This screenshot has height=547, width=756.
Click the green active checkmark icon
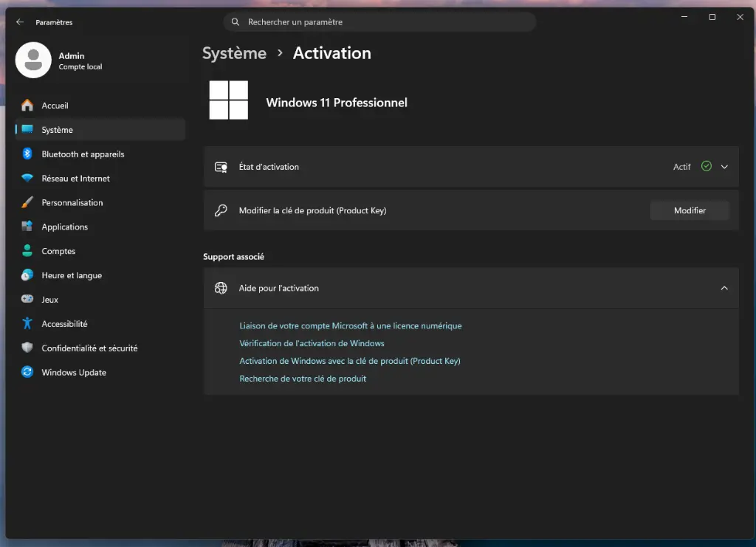point(707,166)
